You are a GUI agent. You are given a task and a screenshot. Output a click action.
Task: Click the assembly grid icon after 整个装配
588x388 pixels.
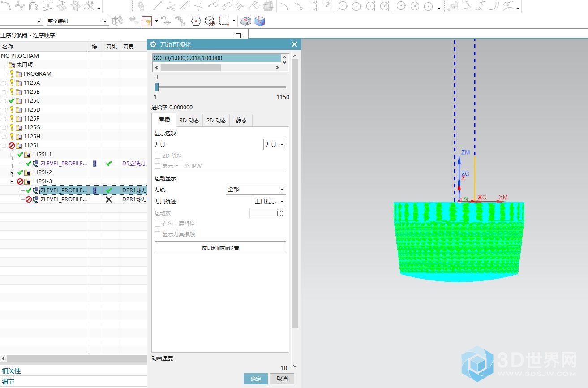(118, 21)
